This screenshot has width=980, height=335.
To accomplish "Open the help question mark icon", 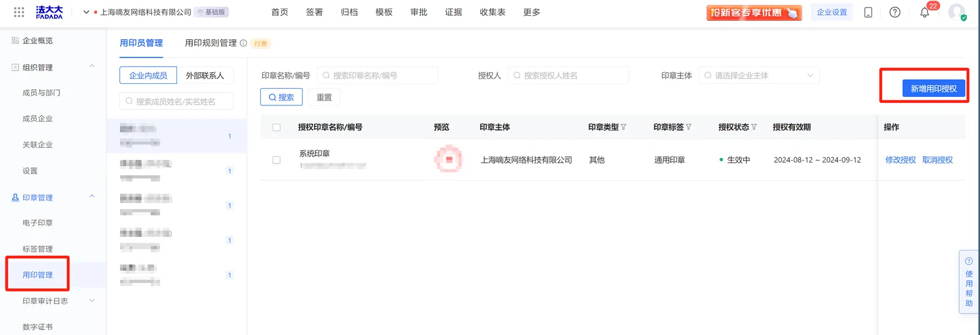I will pos(895,12).
